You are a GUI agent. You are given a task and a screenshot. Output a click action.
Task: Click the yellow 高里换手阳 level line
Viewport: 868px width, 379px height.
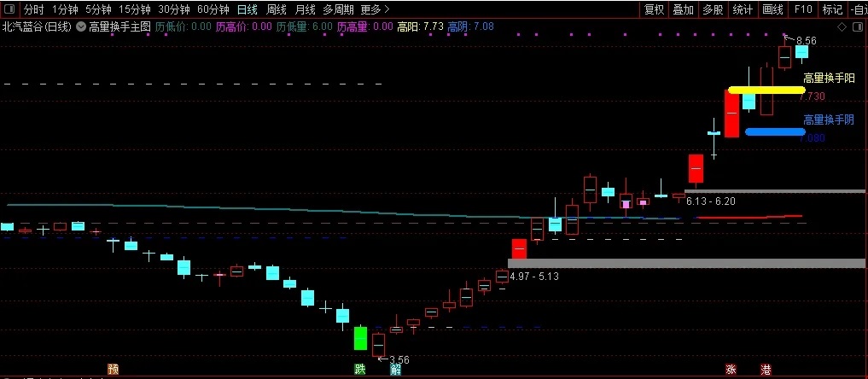pyautogui.click(x=766, y=90)
